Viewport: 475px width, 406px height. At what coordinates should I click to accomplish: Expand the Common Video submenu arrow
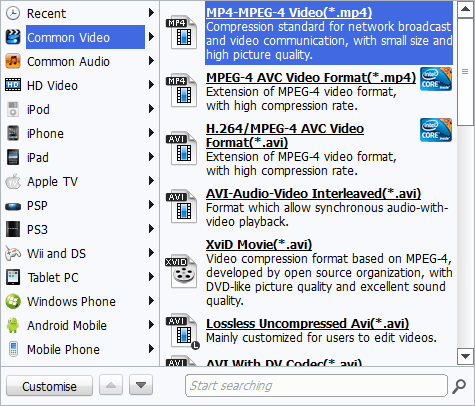pyautogui.click(x=151, y=37)
